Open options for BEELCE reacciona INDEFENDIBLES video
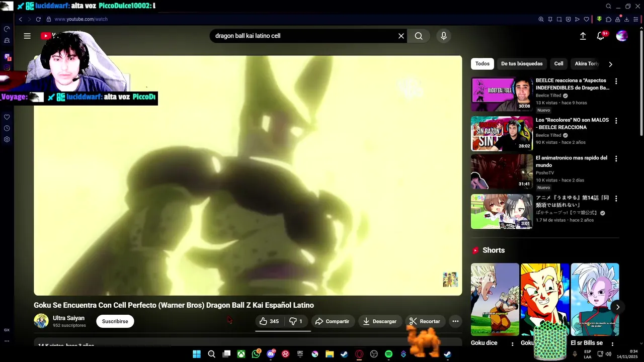Image resolution: width=644 pixels, height=362 pixels. [x=616, y=81]
